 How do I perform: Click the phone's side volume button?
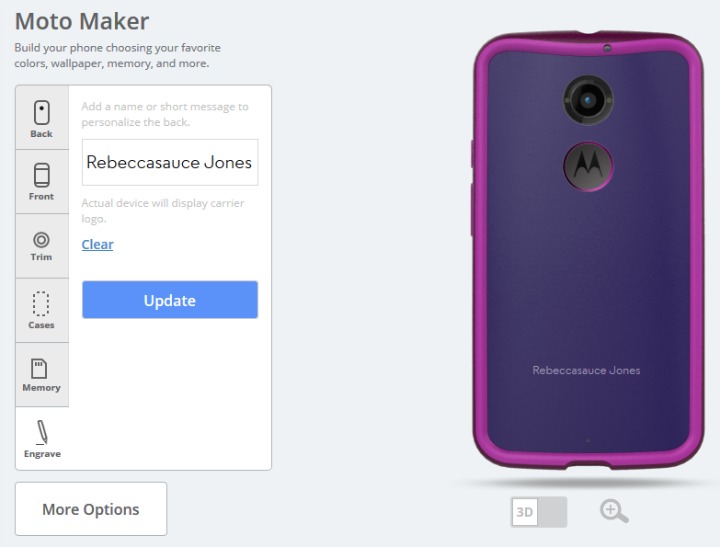pos(472,210)
